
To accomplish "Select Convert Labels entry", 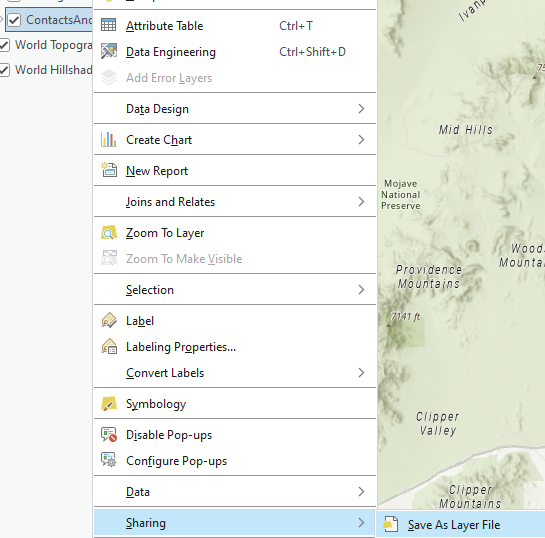I will 235,373.
